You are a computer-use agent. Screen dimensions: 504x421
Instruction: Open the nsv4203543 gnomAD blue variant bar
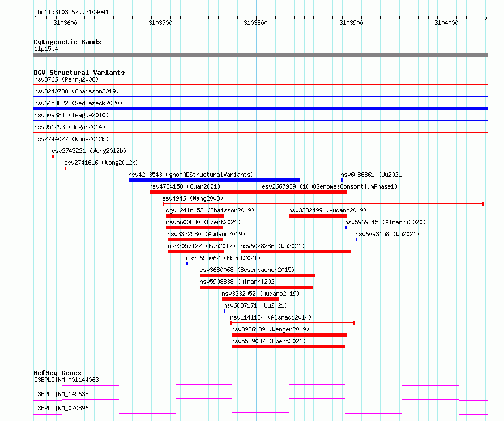pyautogui.click(x=214, y=180)
